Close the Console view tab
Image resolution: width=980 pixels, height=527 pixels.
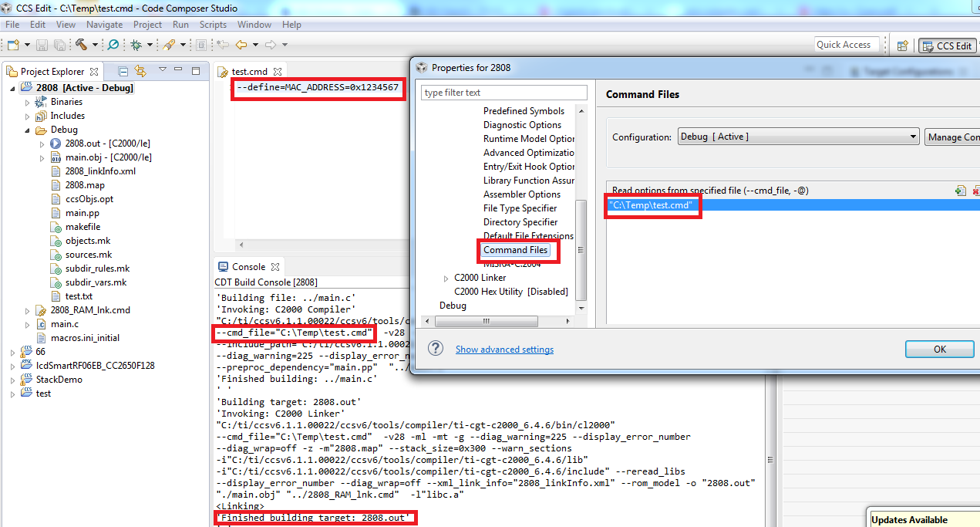[275, 266]
